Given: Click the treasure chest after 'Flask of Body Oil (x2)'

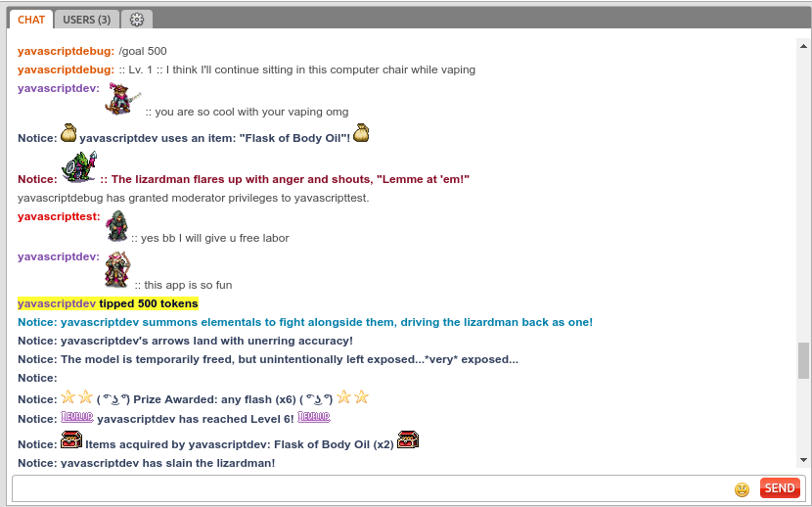Looking at the screenshot, I should pos(408,440).
